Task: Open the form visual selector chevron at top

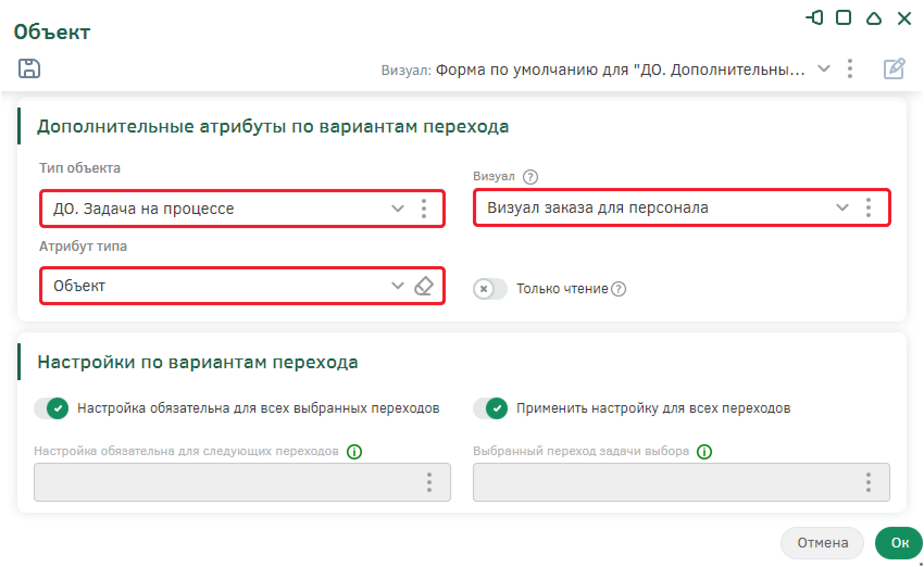Action: pos(824,69)
